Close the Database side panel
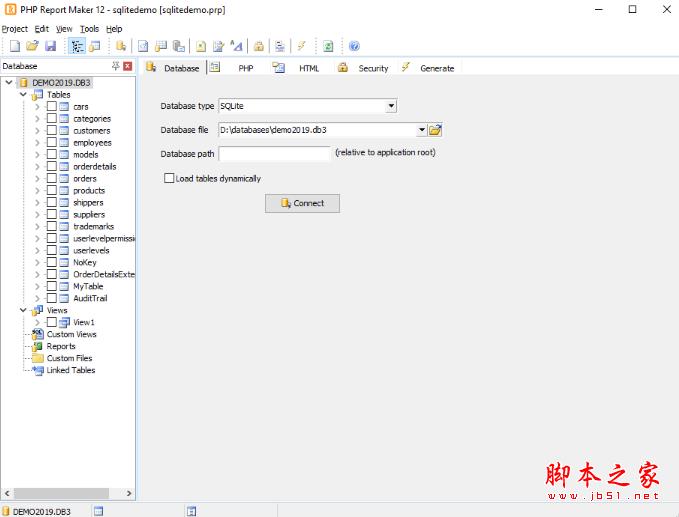 tap(127, 66)
